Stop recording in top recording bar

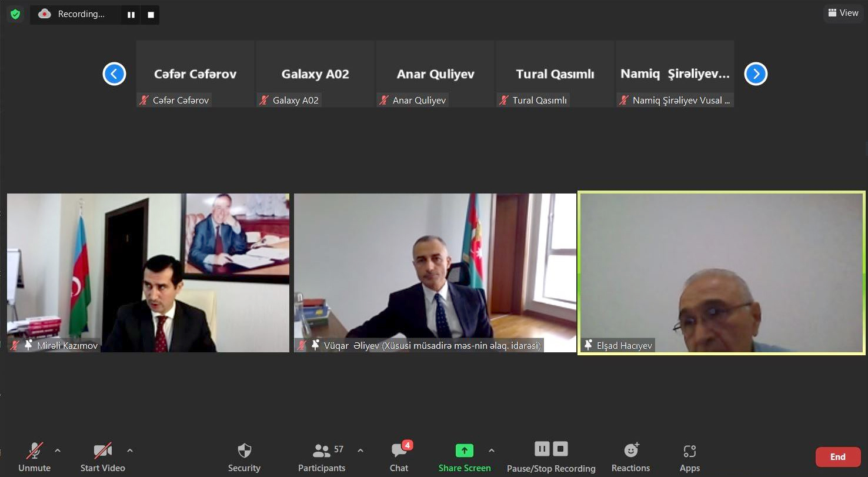click(151, 15)
